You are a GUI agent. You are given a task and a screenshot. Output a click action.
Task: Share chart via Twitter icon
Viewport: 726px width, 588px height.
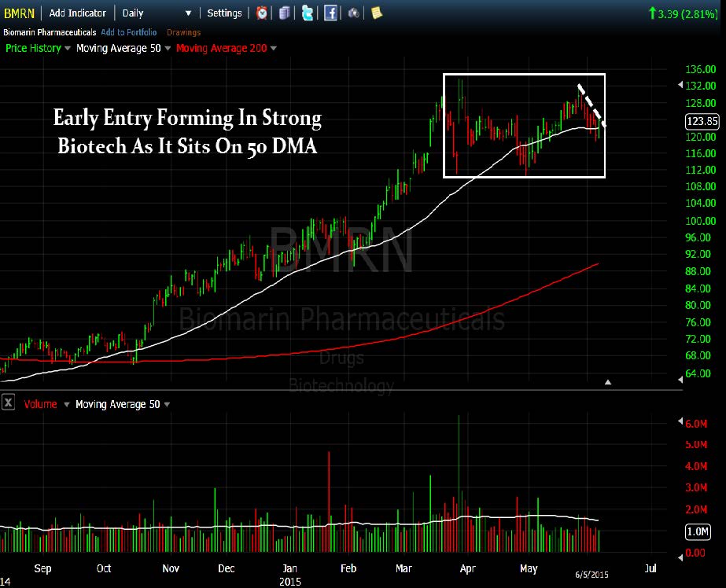(307, 13)
